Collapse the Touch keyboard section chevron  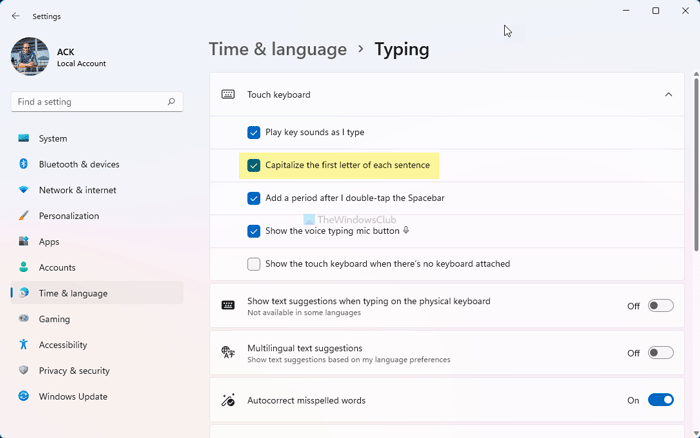[x=668, y=95]
